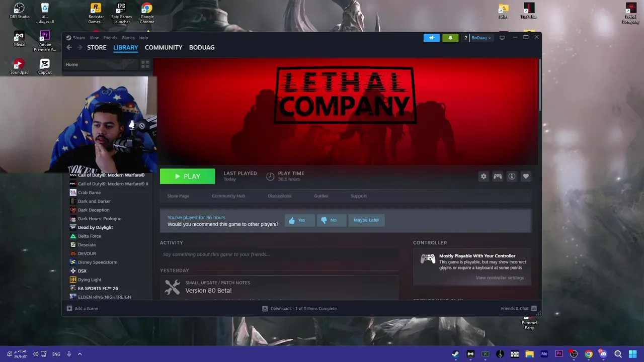
Task: Open the Guides link
Action: (321, 196)
